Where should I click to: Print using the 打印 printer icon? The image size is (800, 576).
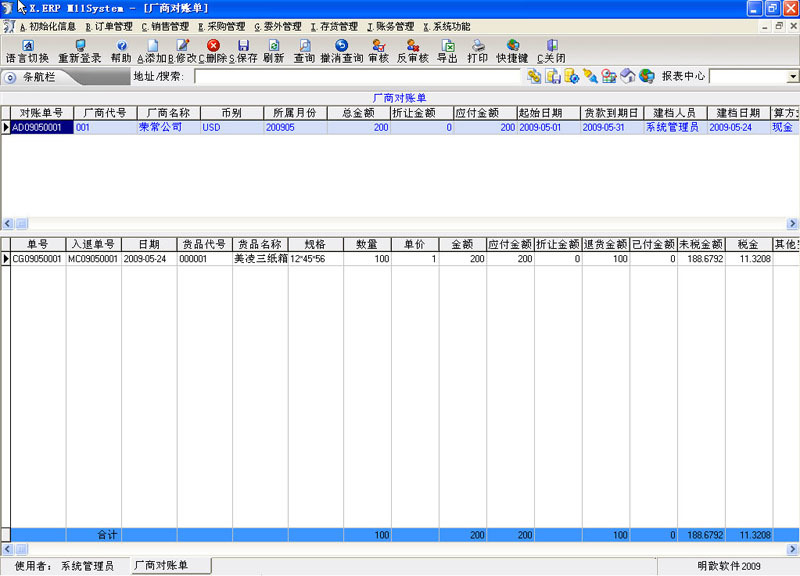pyautogui.click(x=478, y=45)
